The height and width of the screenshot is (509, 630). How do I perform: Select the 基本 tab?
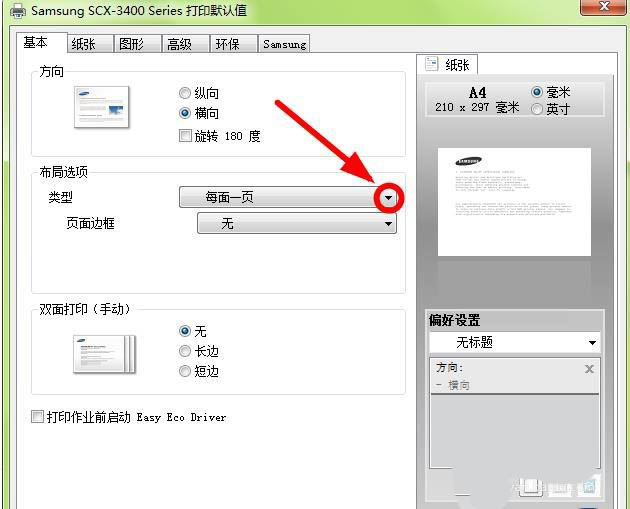[x=41, y=42]
